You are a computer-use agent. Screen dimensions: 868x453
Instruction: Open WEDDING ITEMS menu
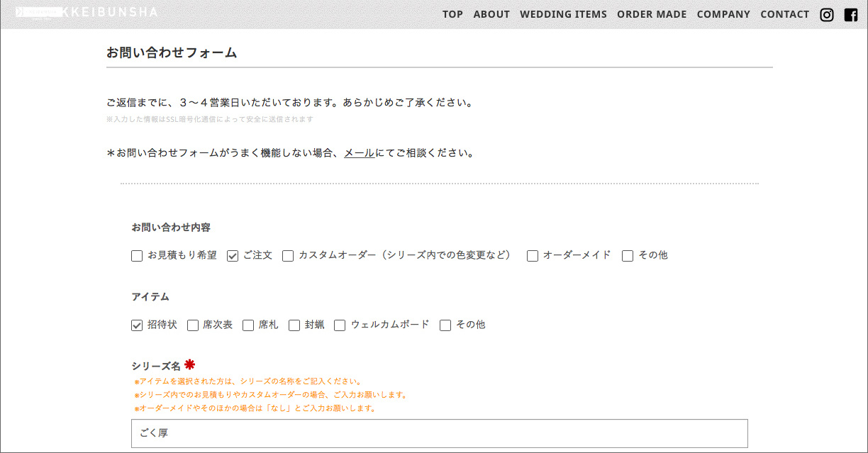click(563, 14)
